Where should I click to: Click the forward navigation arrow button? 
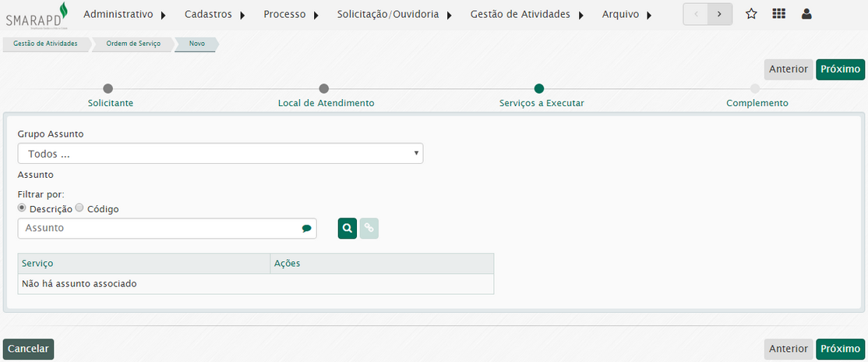[x=720, y=14]
